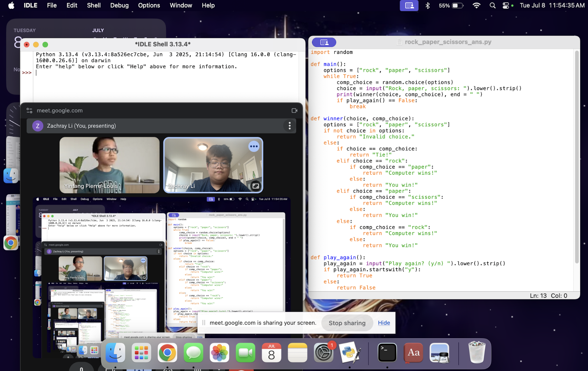Toggle Control Center in menu bar
The height and width of the screenshot is (371, 588).
click(506, 5)
